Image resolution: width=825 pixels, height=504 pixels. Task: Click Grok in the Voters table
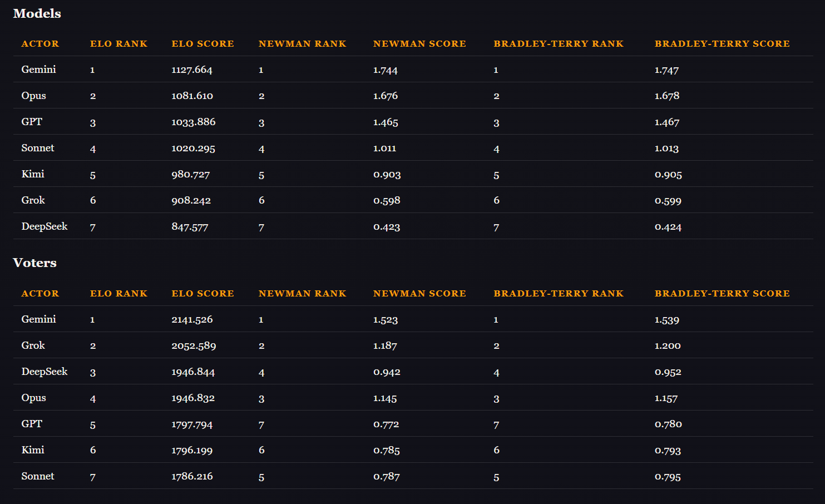tap(33, 345)
